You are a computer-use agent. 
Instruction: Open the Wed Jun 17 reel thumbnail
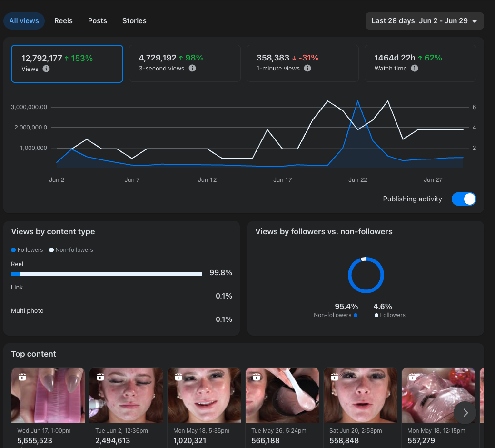pos(48,395)
